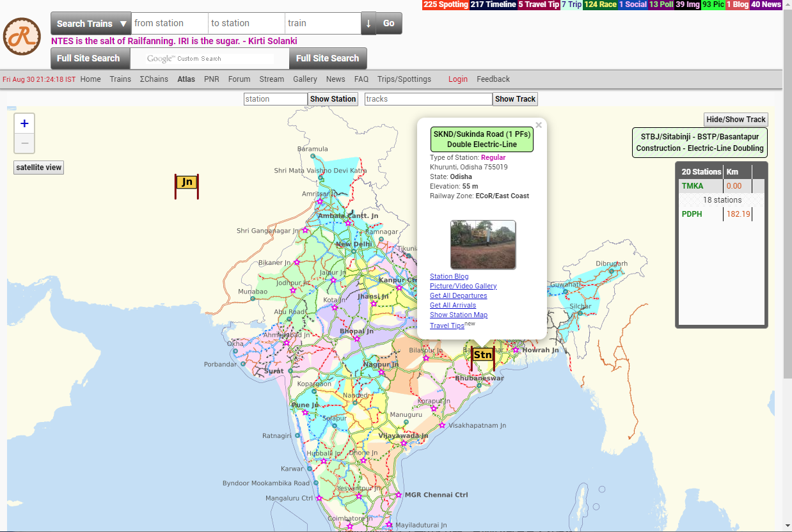
Task: Click the Stn signboard marker on map
Action: (483, 355)
